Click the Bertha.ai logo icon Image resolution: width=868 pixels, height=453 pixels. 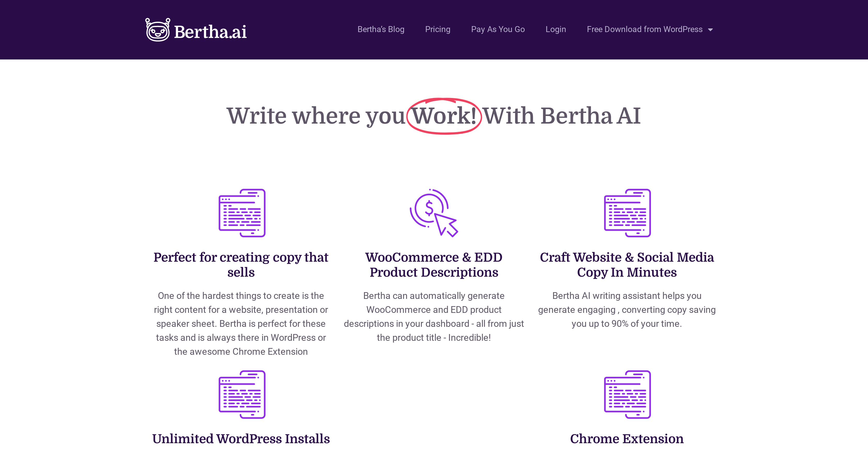point(158,29)
